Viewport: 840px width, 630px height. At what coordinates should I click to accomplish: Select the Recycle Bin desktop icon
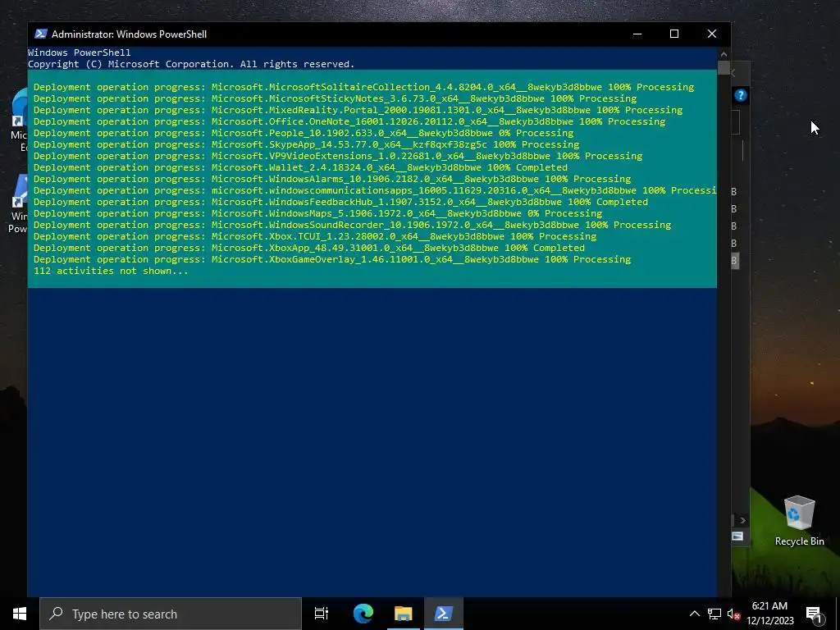pyautogui.click(x=799, y=521)
